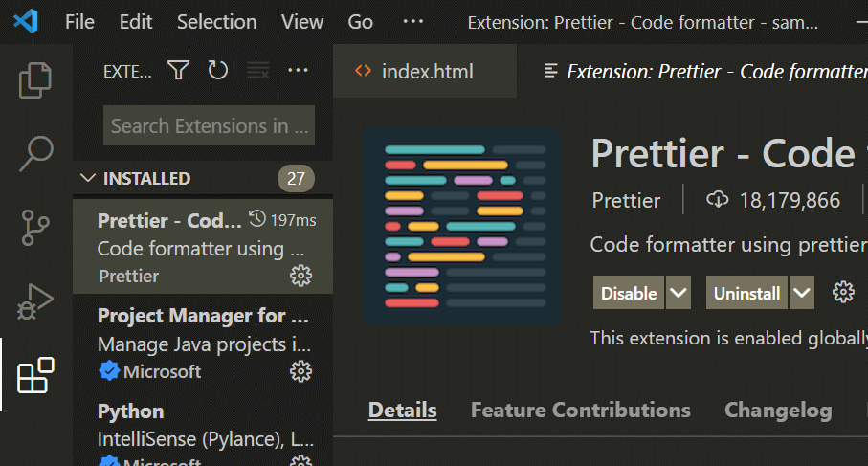The height and width of the screenshot is (466, 868).
Task: Open Prettier gear in installed list
Action: pos(301,276)
